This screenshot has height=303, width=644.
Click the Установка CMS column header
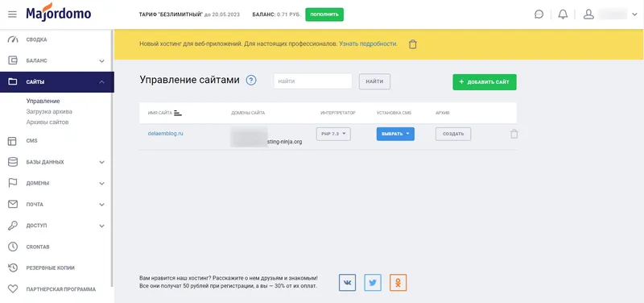[x=394, y=113]
